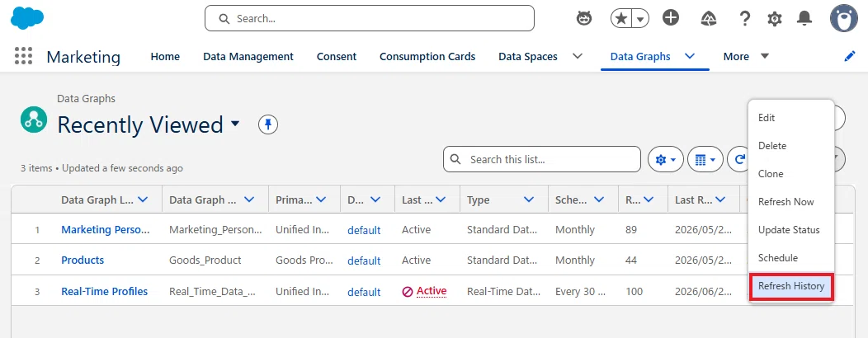Select Schedule in the action menu
This screenshot has width=868, height=338.
[x=791, y=258]
